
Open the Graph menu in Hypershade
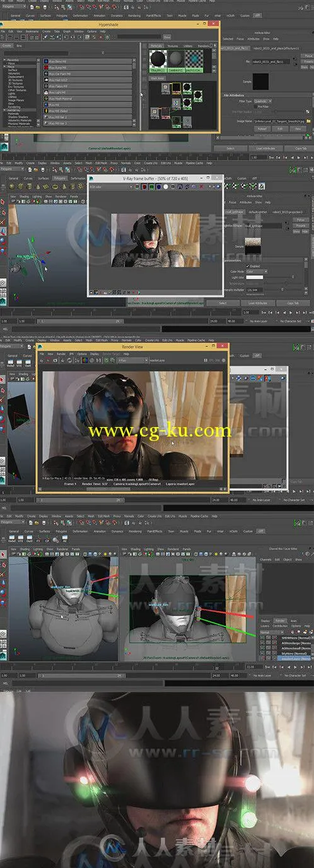[67, 32]
